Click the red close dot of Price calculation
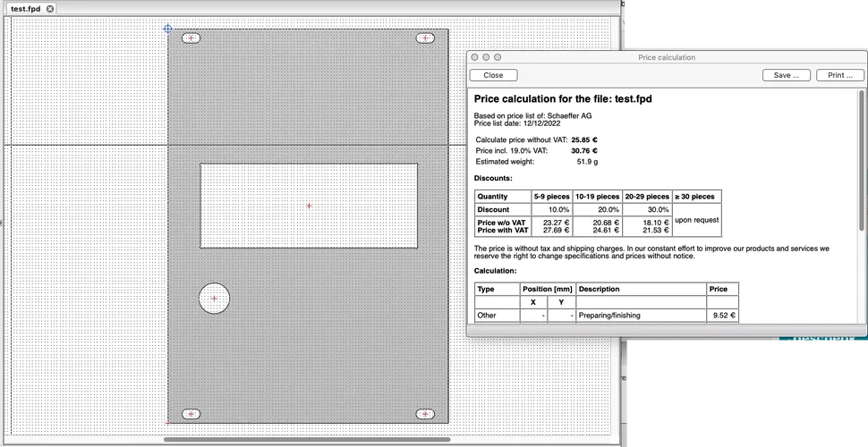 pos(474,57)
